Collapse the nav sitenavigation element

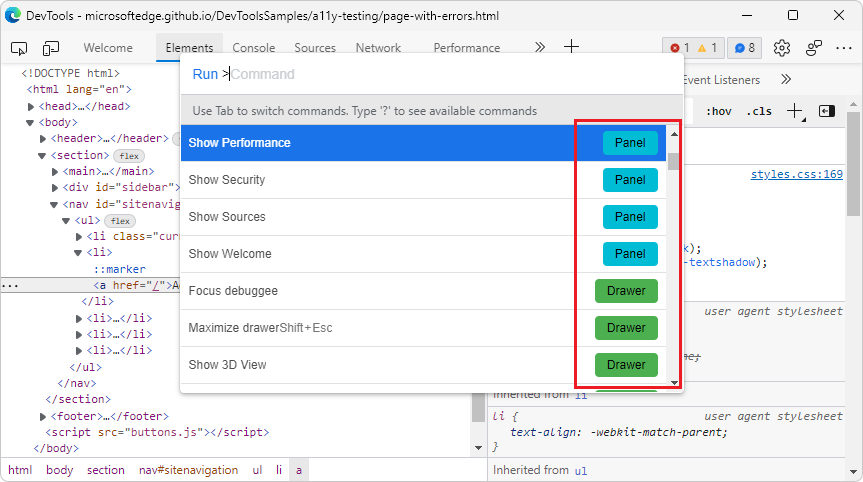tap(54, 205)
